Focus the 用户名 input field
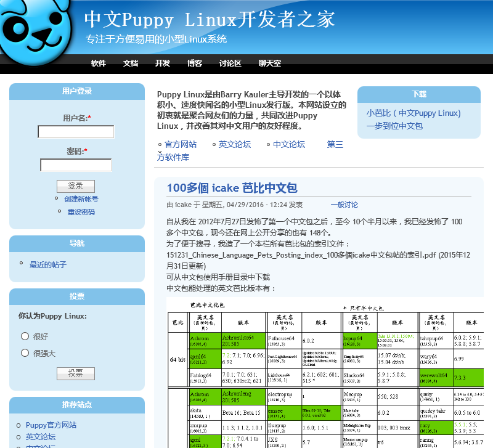Image resolution: width=493 pixels, height=448 pixels. pyautogui.click(x=76, y=131)
